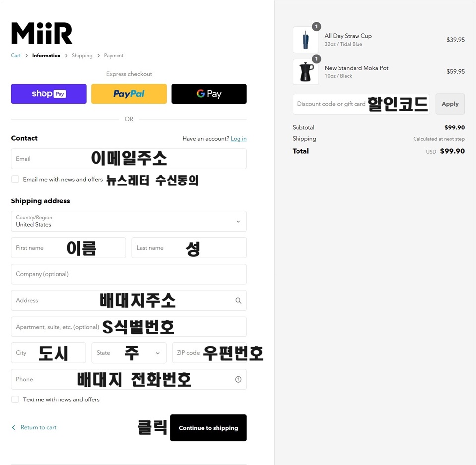The height and width of the screenshot is (465, 476).
Task: Click the Information breadcrumb step
Action: 46,55
